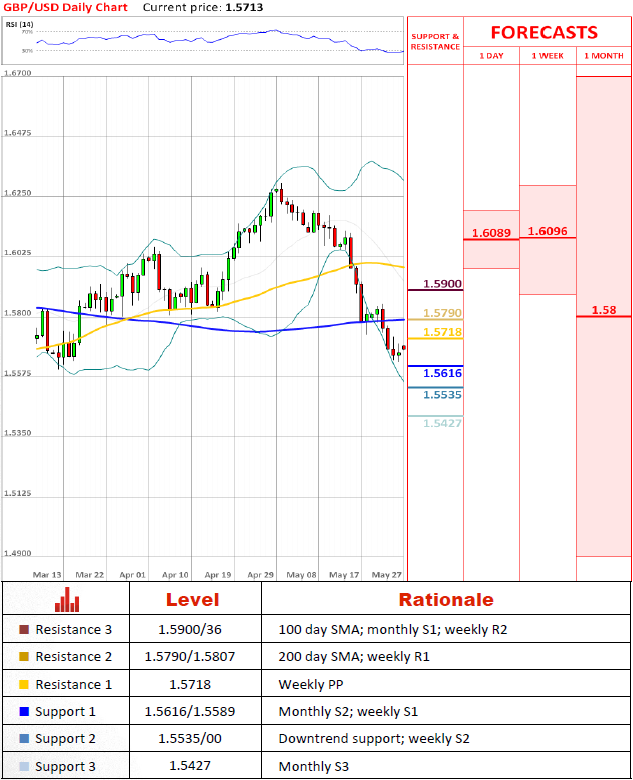Viewport: 633px width, 780px height.
Task: Click the 1.5427 support level marker
Action: point(442,423)
